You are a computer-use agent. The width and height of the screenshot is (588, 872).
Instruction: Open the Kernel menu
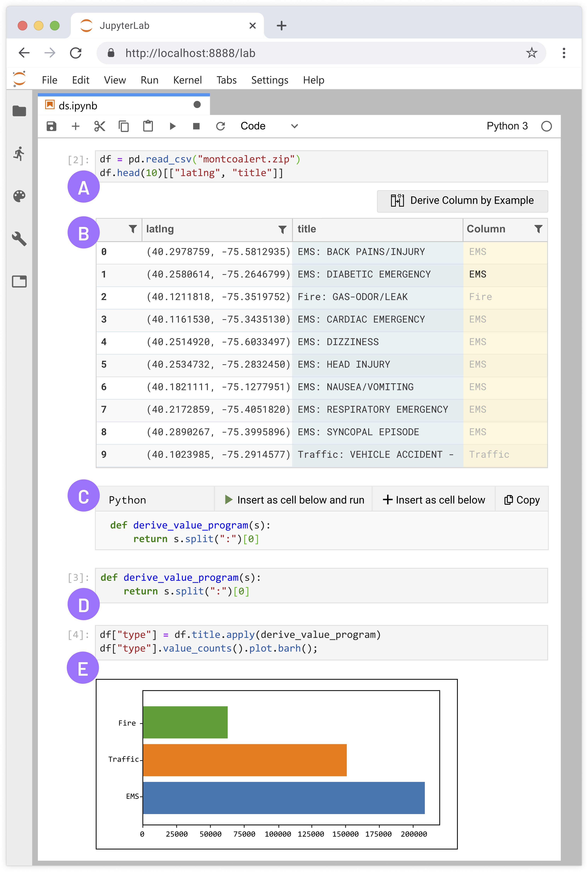[187, 80]
